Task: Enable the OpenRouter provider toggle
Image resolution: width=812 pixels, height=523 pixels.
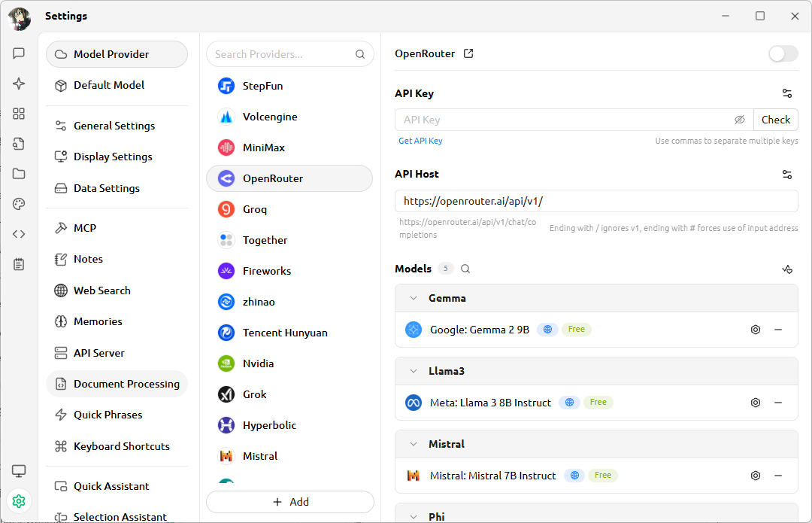Action: click(x=783, y=53)
